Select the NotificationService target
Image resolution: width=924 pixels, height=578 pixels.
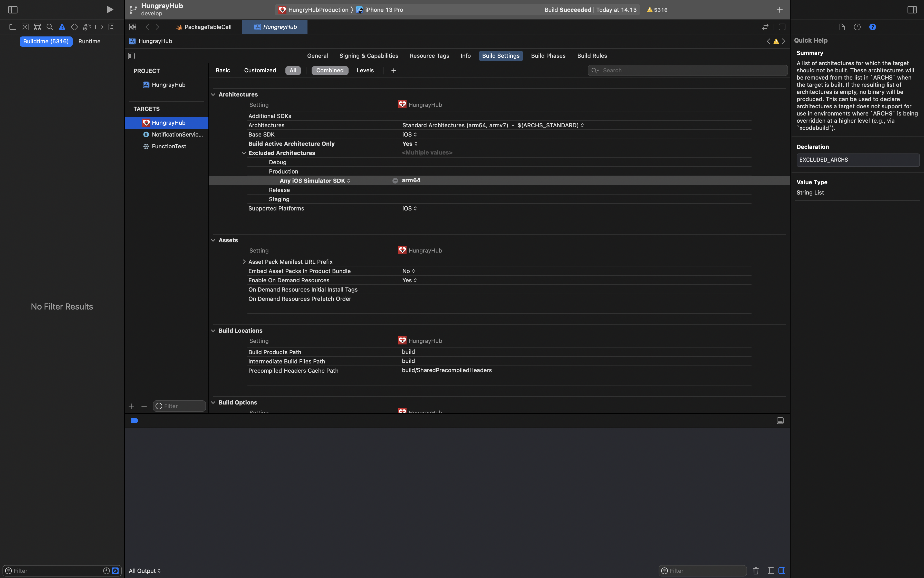pyautogui.click(x=177, y=134)
